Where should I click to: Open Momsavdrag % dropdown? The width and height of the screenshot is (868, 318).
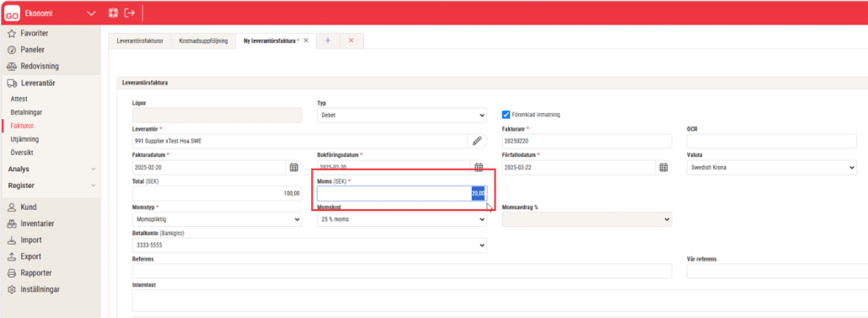pos(587,219)
